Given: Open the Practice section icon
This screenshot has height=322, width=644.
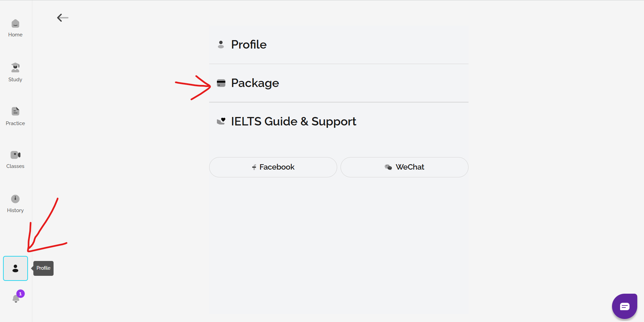Looking at the screenshot, I should point(15,111).
